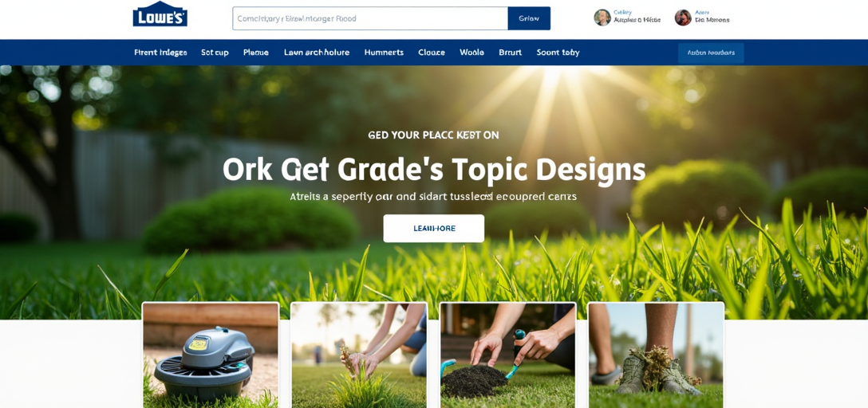Click the white 'LEAH HORE' hero button
This screenshot has width=868, height=408.
tap(433, 229)
